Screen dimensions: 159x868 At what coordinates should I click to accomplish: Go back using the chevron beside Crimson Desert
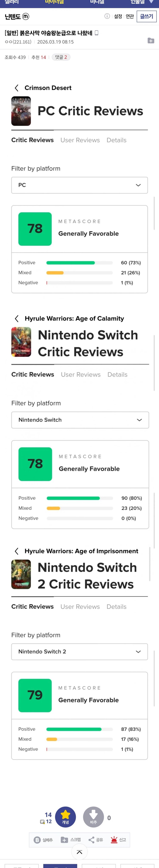(x=16, y=88)
